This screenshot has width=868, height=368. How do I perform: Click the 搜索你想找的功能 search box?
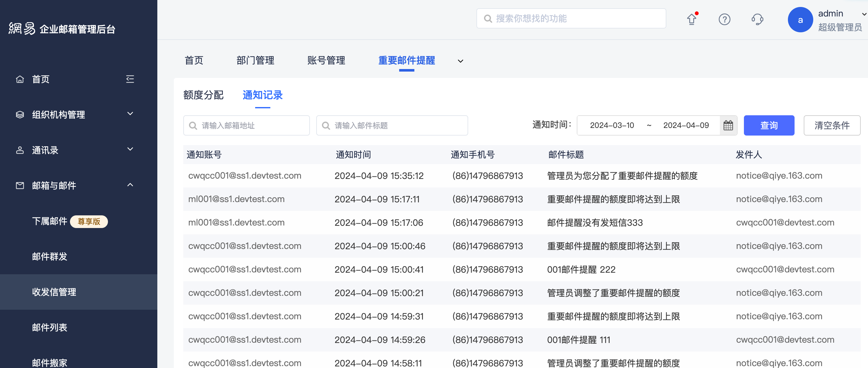tap(571, 19)
